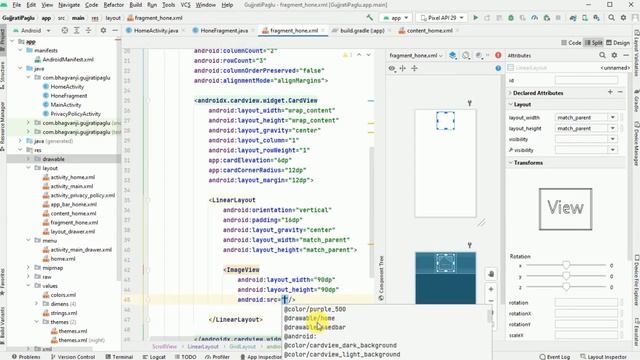
Task: Switch editor to Design view
Action: pos(618,42)
